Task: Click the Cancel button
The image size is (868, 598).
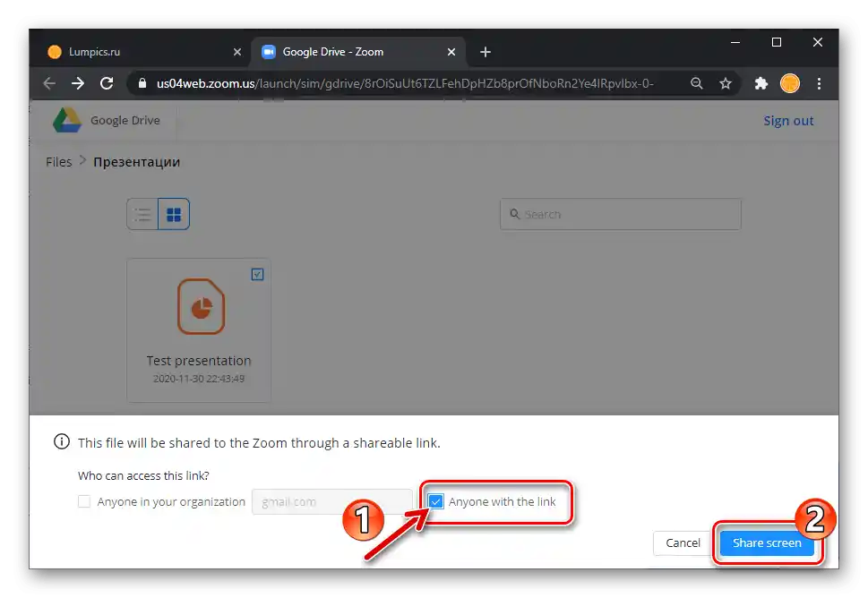Action: click(683, 543)
